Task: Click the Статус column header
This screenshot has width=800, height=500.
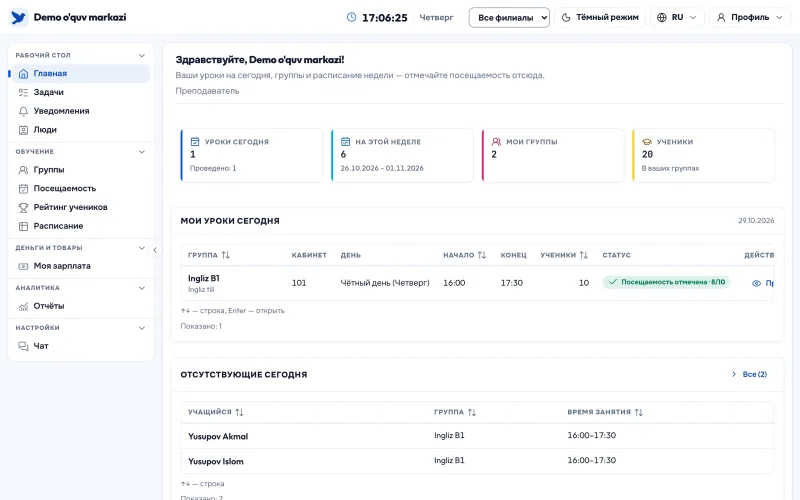Action: coord(616,255)
